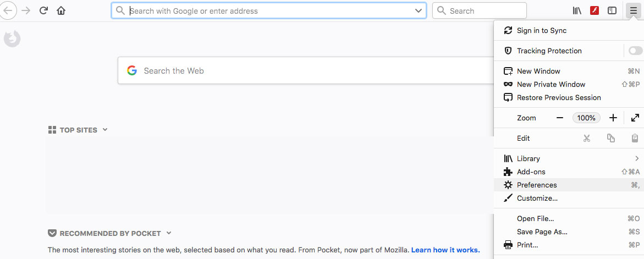Toggle Tracking Protection switch on
This screenshot has height=259, width=644.
[635, 51]
